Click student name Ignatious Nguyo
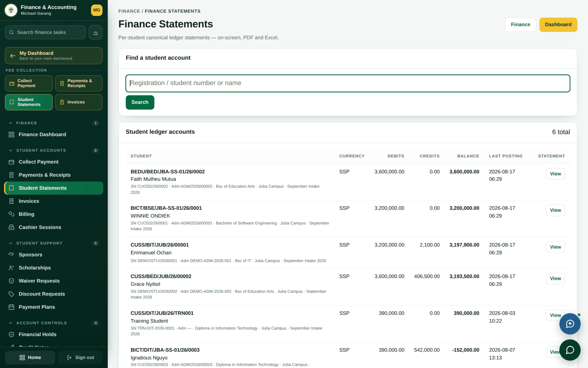Viewport: 588px width, 368px height. click(x=149, y=358)
